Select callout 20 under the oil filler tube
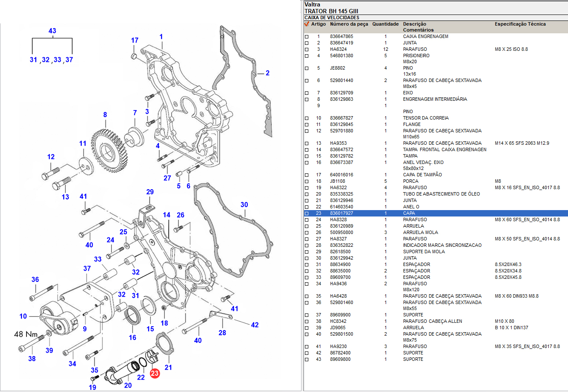Screen dimensions: 568x392 coord(128,385)
